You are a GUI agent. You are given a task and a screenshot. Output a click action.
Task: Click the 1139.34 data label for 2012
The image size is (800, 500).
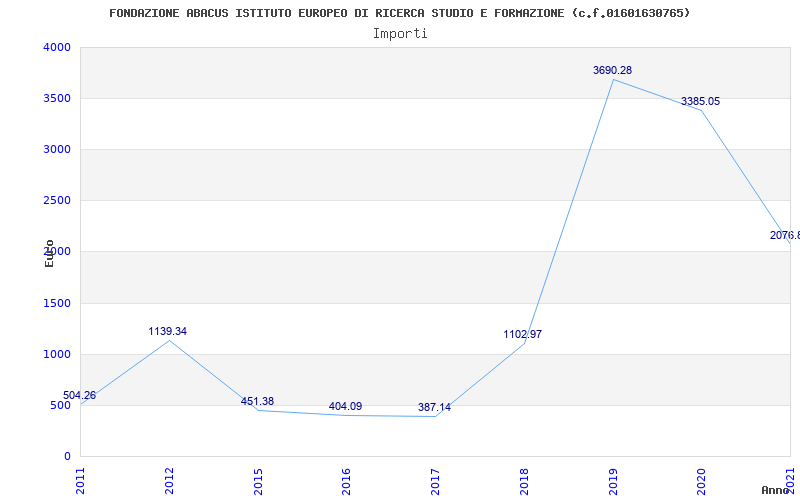pyautogui.click(x=167, y=332)
